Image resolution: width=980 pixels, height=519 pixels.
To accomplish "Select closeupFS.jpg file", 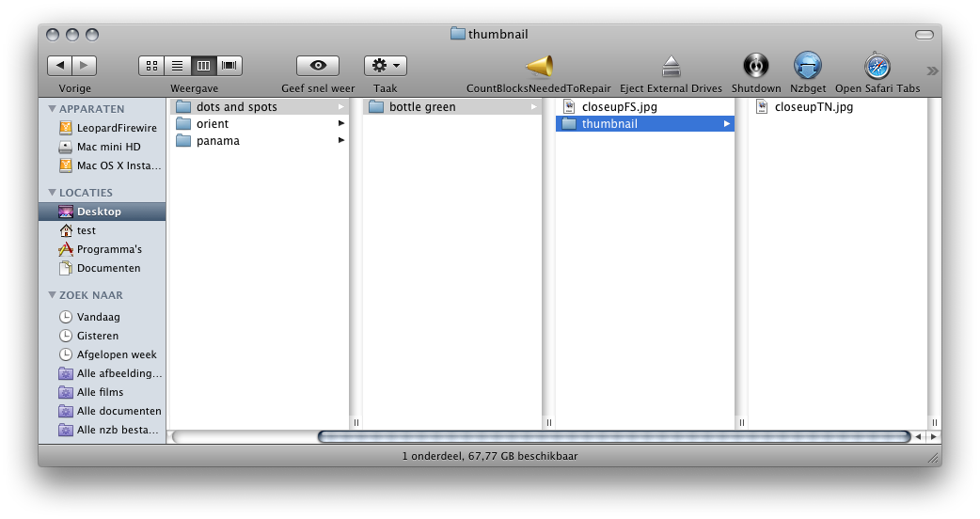I will pos(644,107).
